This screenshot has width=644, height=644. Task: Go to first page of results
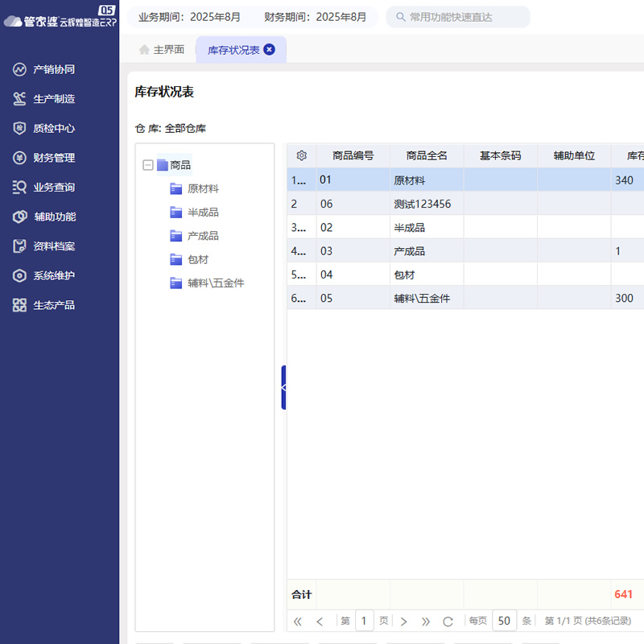pos(298,621)
